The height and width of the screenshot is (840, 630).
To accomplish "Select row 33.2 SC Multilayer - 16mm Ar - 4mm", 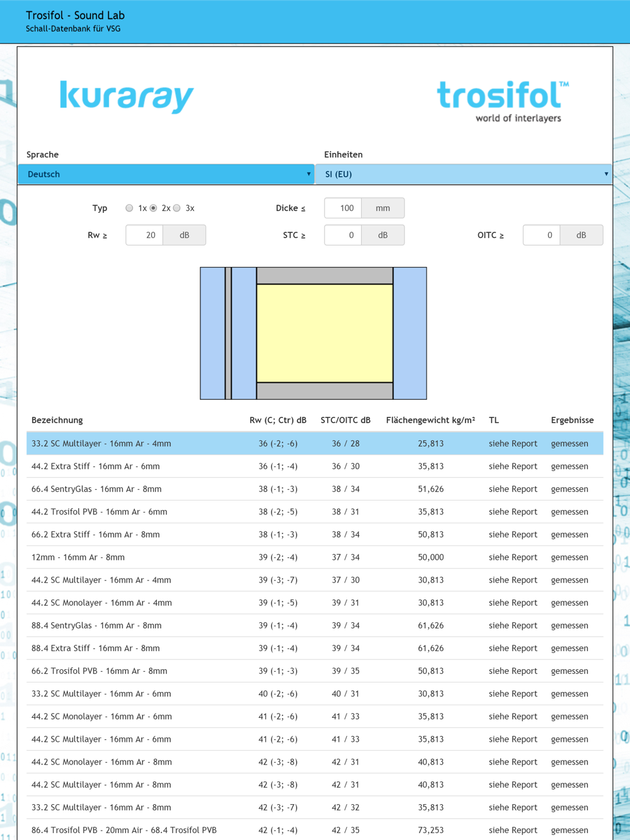I will [315, 443].
